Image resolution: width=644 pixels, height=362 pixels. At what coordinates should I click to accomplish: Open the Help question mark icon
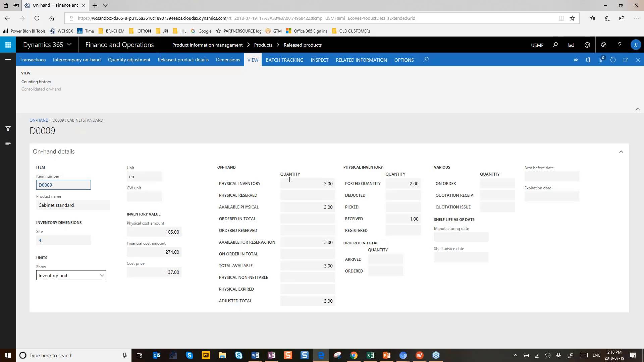pyautogui.click(x=620, y=45)
